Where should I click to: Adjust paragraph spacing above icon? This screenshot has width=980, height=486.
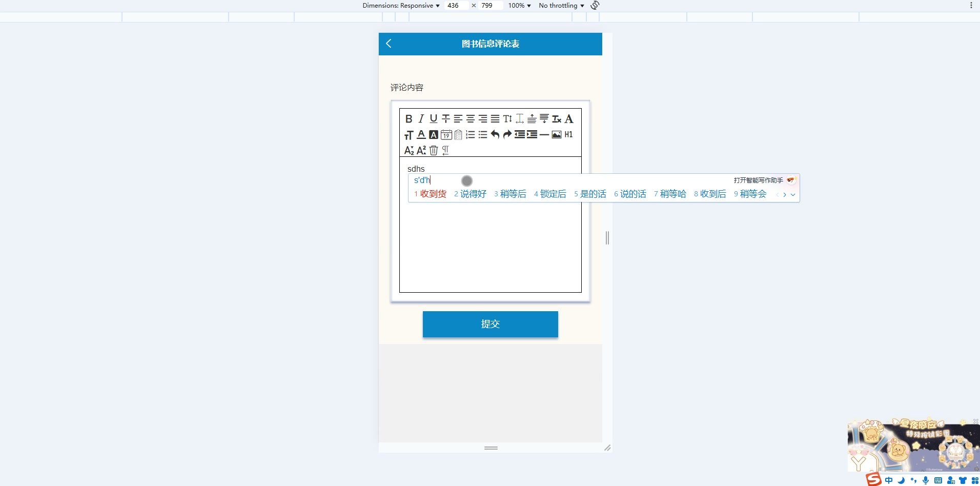click(532, 119)
